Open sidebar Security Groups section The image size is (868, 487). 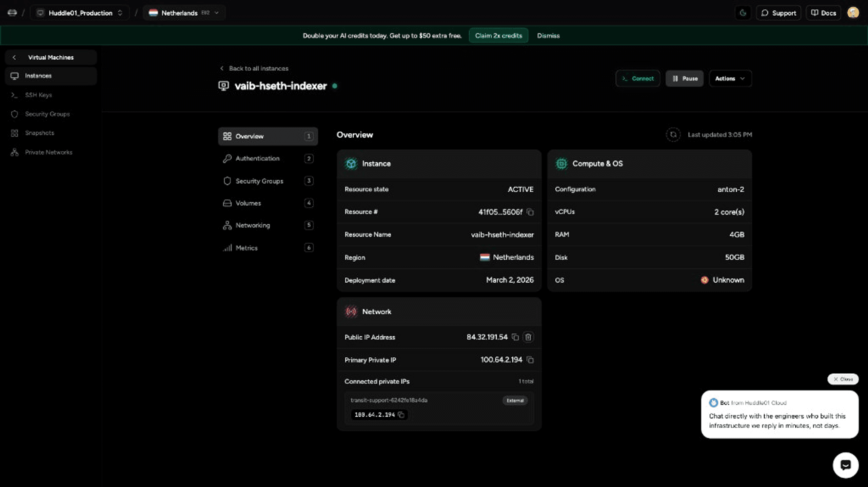click(x=51, y=114)
